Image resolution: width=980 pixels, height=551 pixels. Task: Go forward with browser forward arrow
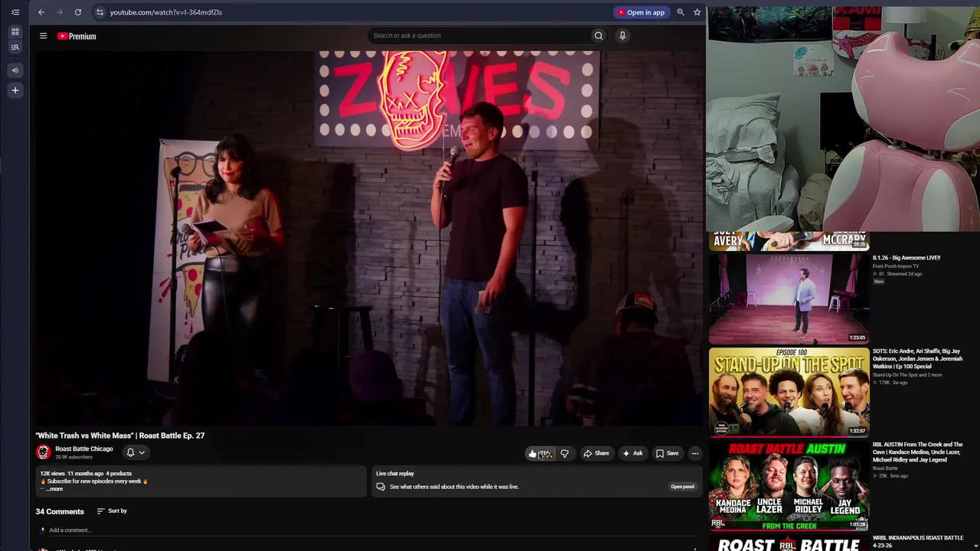click(x=59, y=12)
